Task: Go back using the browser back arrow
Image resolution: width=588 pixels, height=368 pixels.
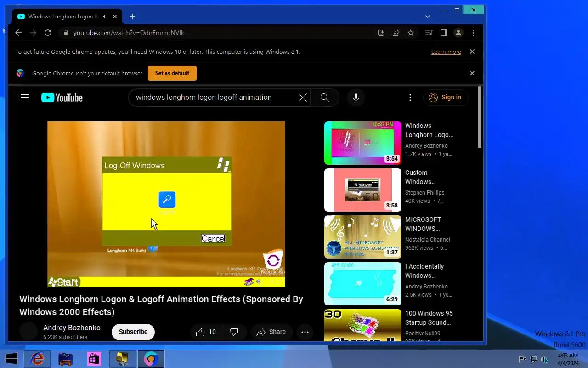Action: coord(18,33)
